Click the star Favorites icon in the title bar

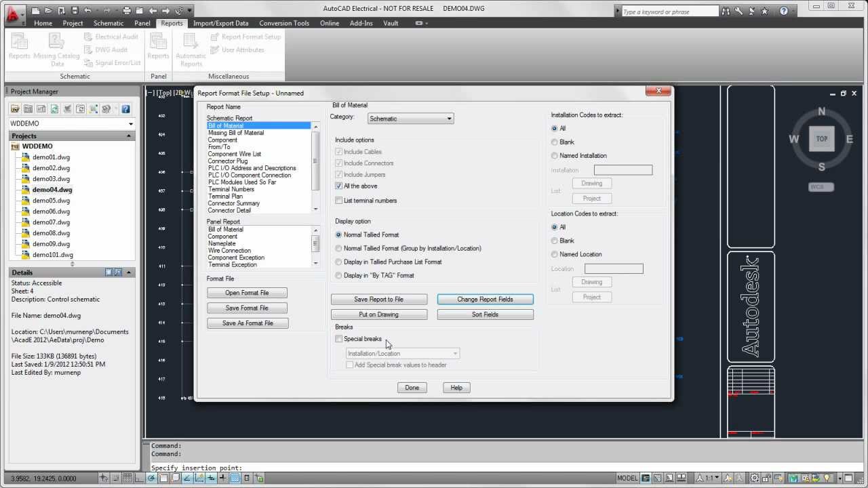click(765, 12)
